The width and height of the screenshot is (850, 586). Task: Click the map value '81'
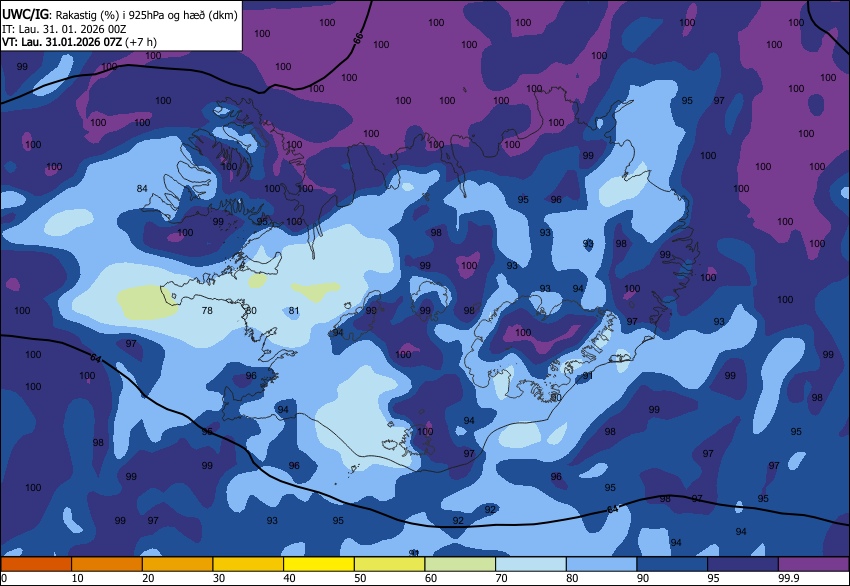point(294,311)
